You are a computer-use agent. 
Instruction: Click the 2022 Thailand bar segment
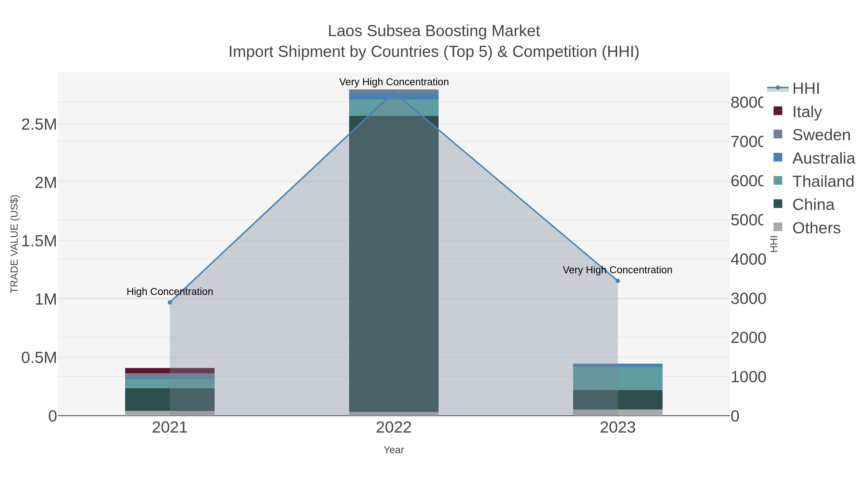click(393, 108)
